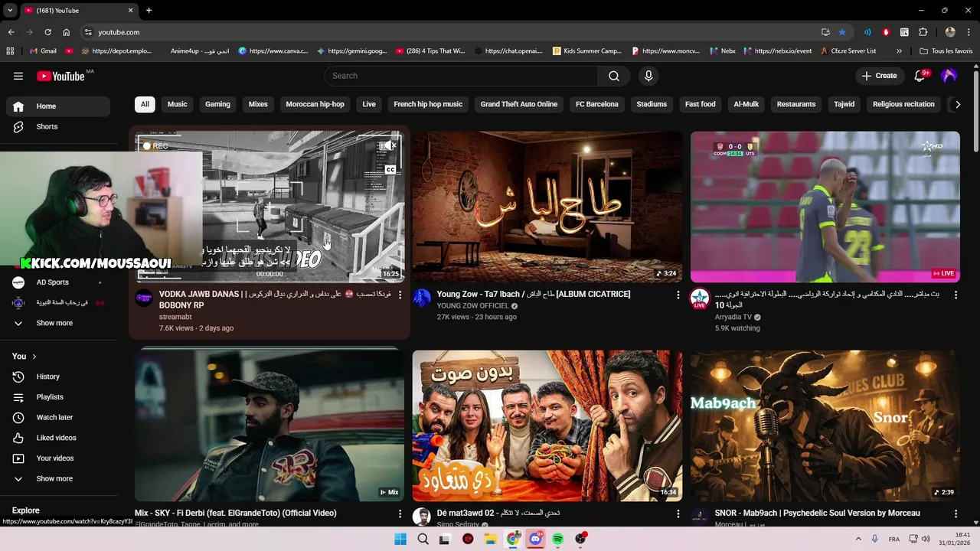
Task: Open History in the sidebar
Action: point(59,377)
